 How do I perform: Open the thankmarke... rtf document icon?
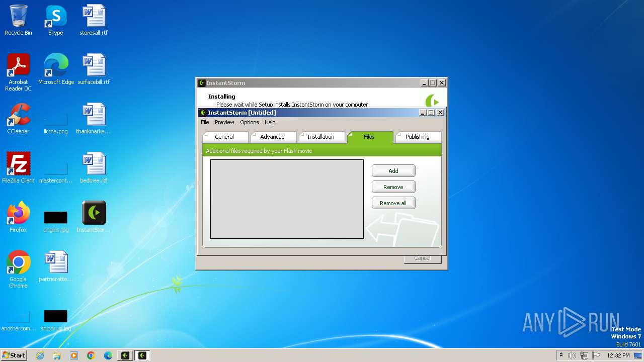tap(94, 119)
